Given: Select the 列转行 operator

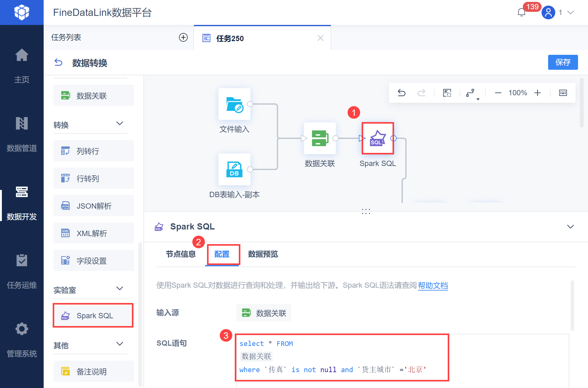Looking at the screenshot, I should [x=94, y=151].
